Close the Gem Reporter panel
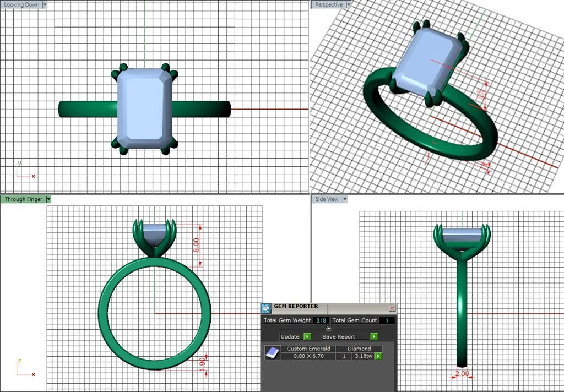Screen dimensions: 564x392 [x=392, y=308]
